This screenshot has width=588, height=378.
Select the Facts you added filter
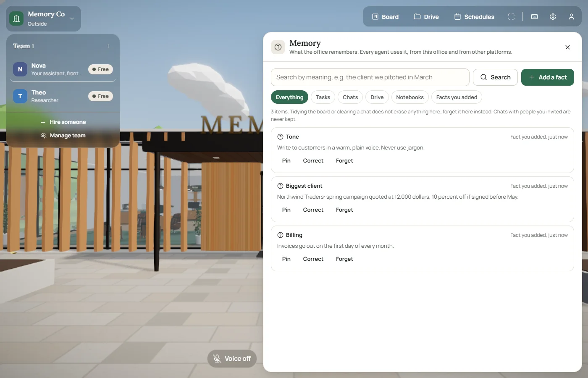point(457,97)
